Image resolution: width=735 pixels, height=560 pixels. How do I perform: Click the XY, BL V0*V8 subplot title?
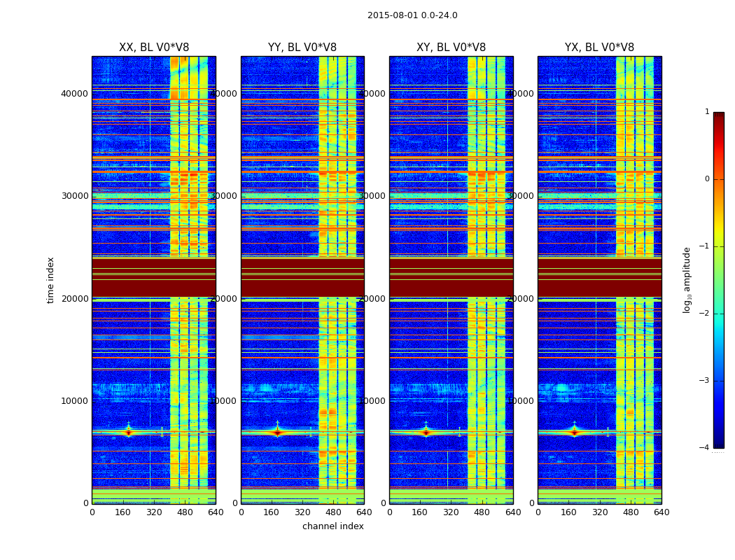point(451,48)
